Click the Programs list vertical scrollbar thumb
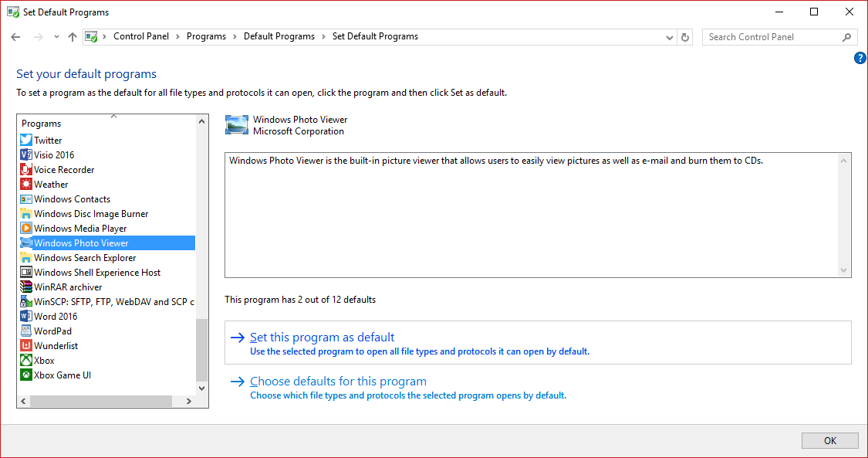 click(201, 350)
